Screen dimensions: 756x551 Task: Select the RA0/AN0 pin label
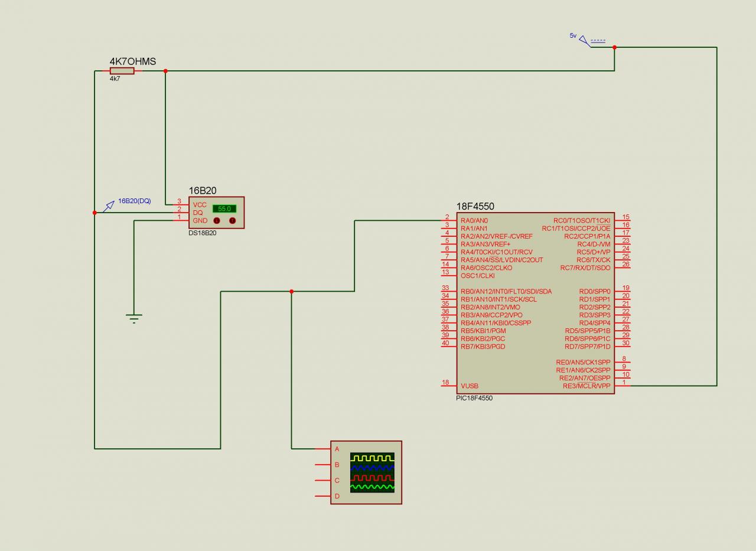(x=474, y=221)
